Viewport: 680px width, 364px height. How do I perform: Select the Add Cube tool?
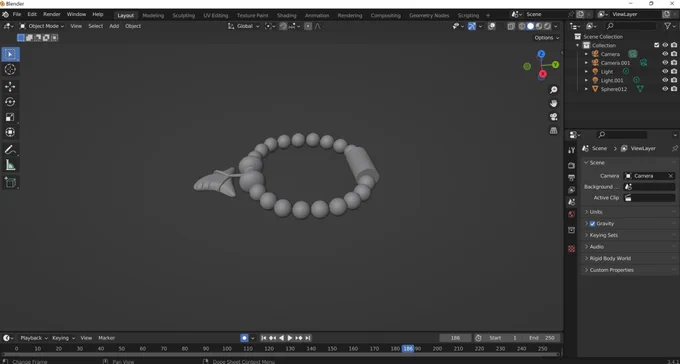[x=10, y=183]
